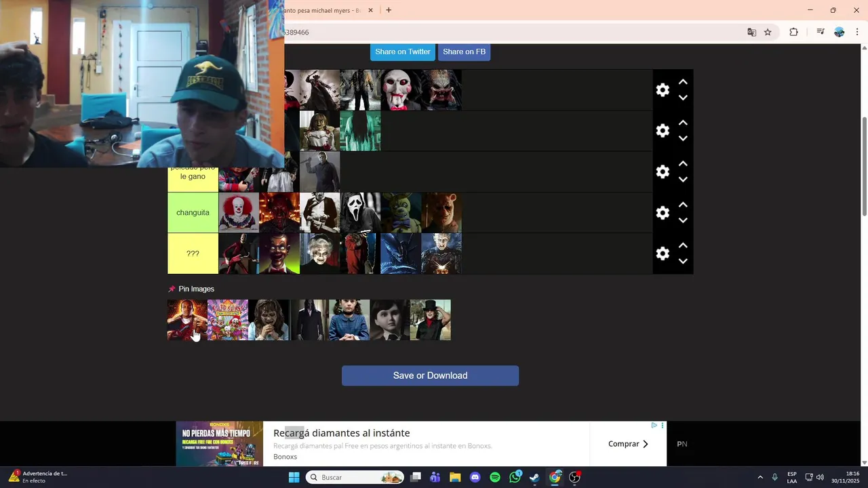Select the pinned image with the top hat figure
The image size is (868, 488).
tap(431, 320)
